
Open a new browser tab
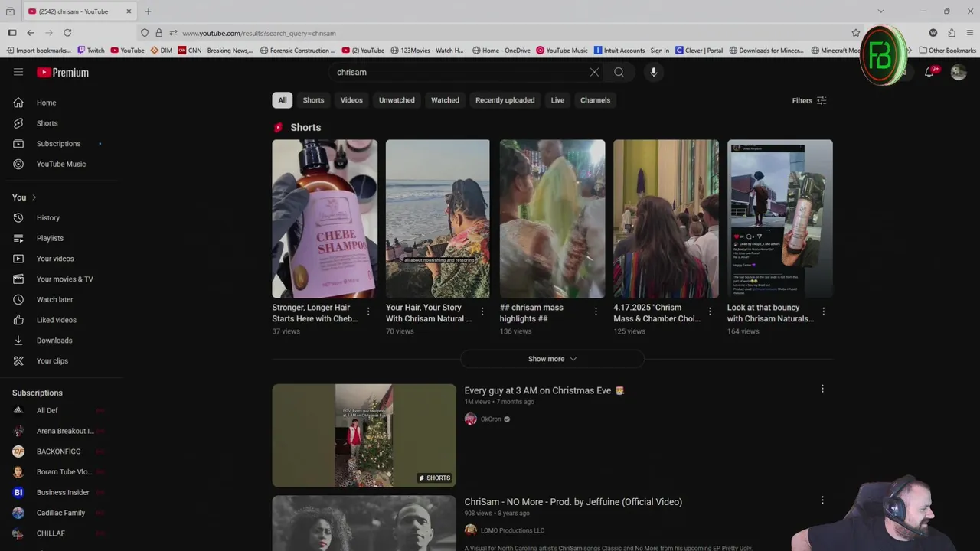(x=148, y=11)
